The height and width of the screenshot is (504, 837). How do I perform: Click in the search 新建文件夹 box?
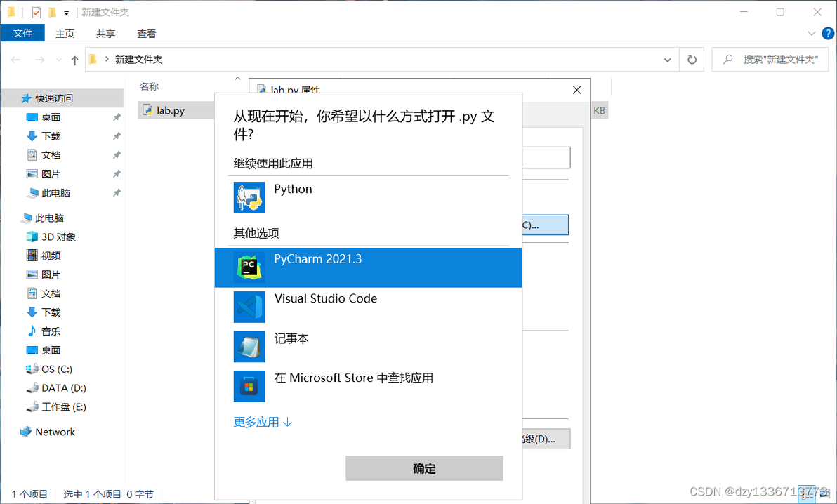click(770, 59)
